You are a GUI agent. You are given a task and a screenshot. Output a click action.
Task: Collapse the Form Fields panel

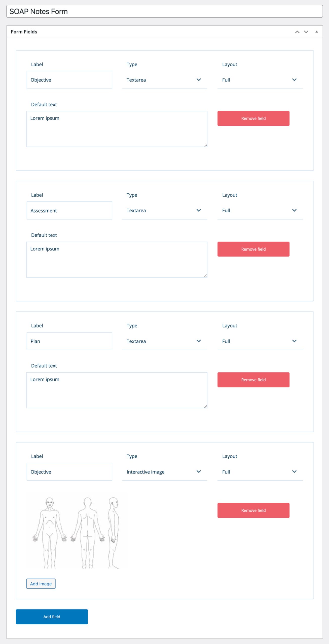pos(316,31)
